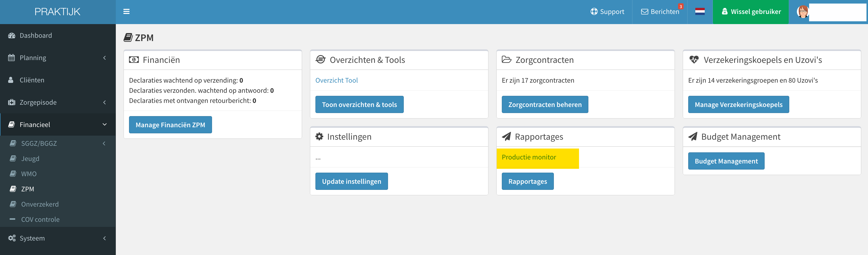The width and height of the screenshot is (868, 255).
Task: Click the SGGZ/BGGZ book icon
Action: (x=13, y=143)
